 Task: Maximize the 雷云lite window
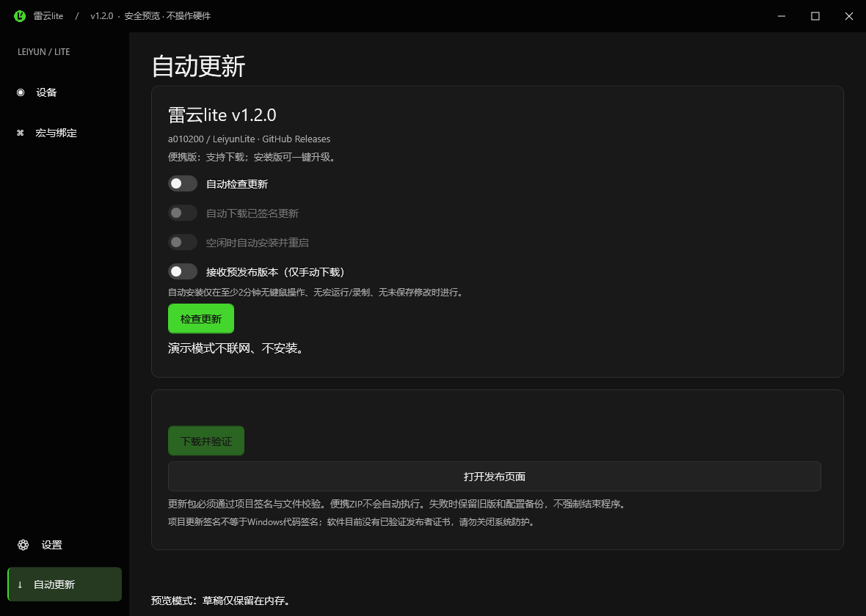coord(815,16)
